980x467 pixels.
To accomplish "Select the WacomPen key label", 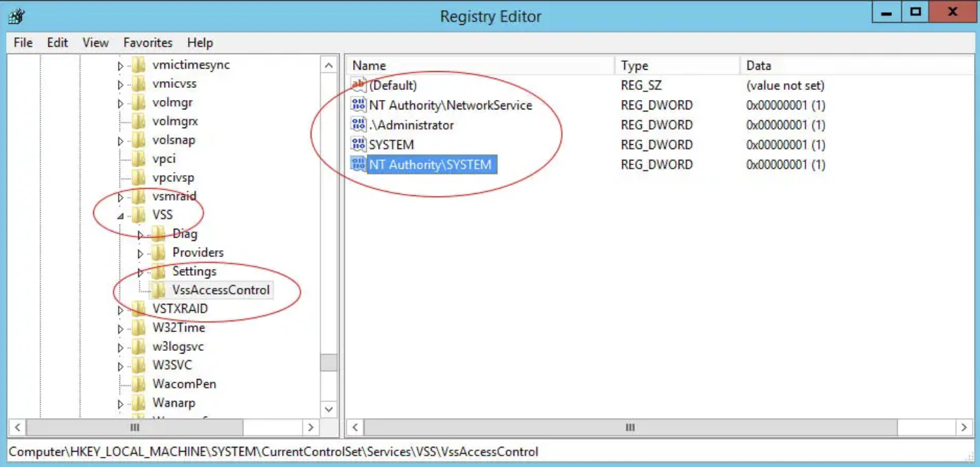I will click(x=184, y=384).
